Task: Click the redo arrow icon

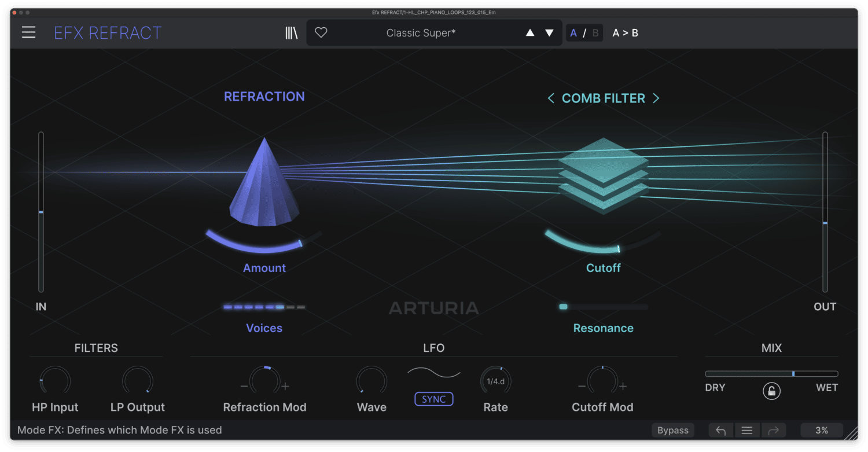Action: [x=773, y=430]
